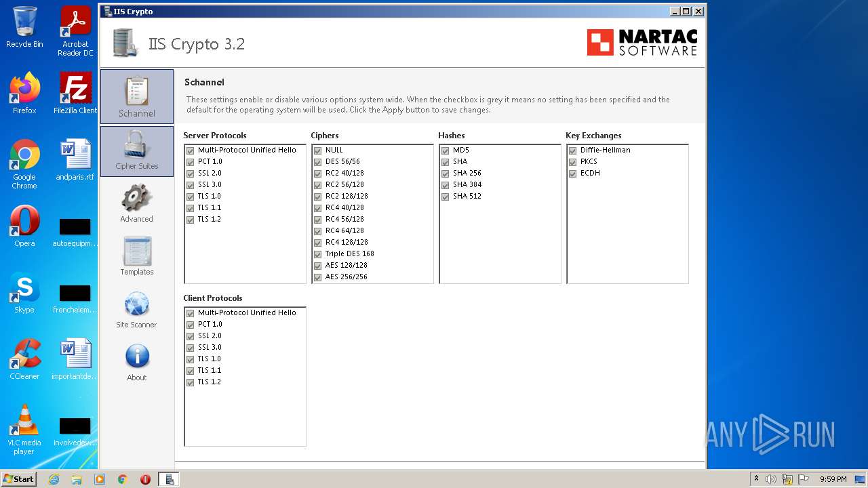Launch Opera from desktop
The height and width of the screenshot is (488, 868).
click(x=24, y=226)
